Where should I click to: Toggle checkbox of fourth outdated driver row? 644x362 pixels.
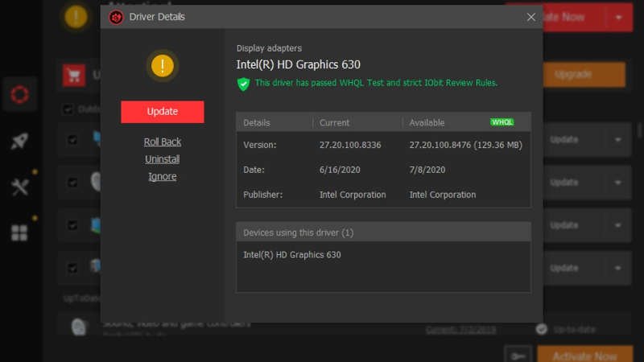coord(72,268)
